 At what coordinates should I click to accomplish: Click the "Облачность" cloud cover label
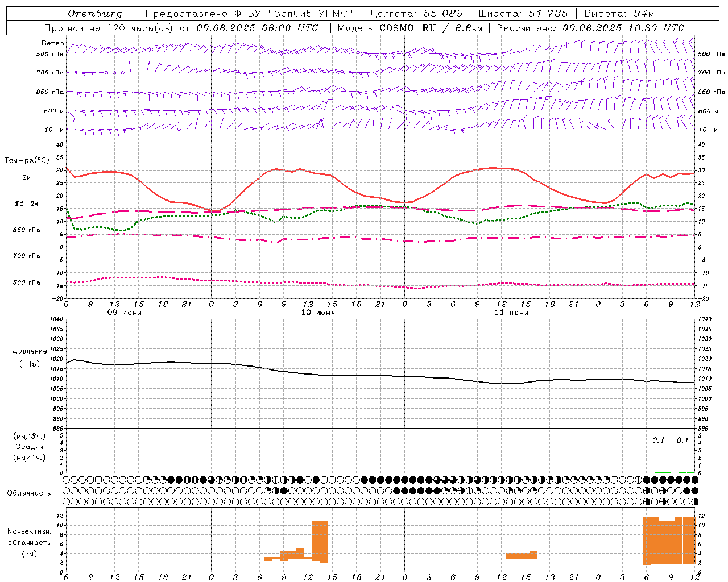pyautogui.click(x=29, y=493)
